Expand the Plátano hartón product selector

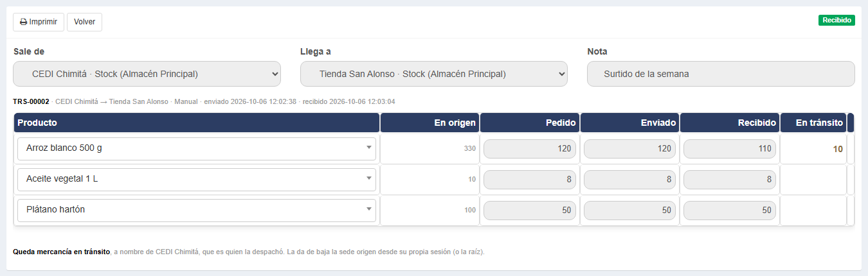coord(197,210)
